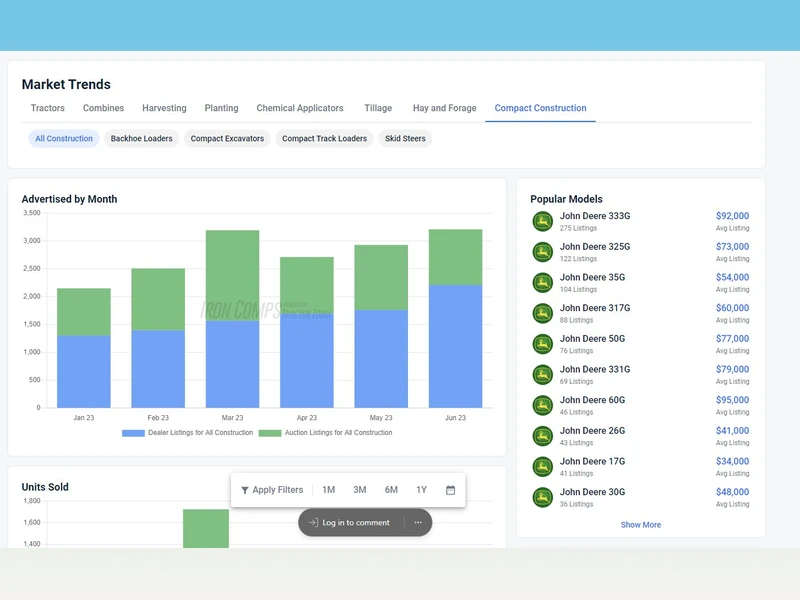Click the Apr 23 green auction bar
Image resolution: width=800 pixels, height=600 pixels.
(x=307, y=285)
